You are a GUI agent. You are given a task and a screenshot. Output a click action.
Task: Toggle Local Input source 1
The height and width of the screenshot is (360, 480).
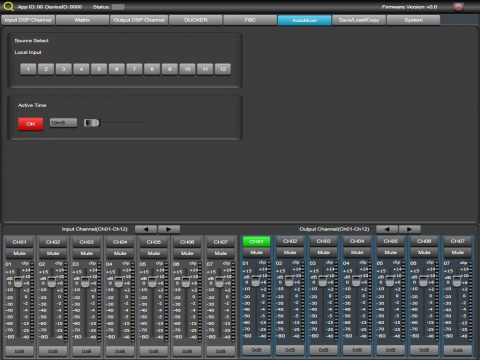(28, 69)
